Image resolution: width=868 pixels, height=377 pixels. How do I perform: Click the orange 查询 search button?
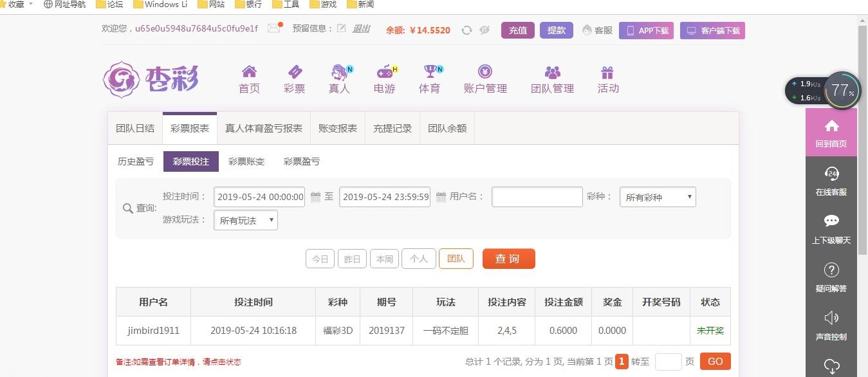click(508, 259)
